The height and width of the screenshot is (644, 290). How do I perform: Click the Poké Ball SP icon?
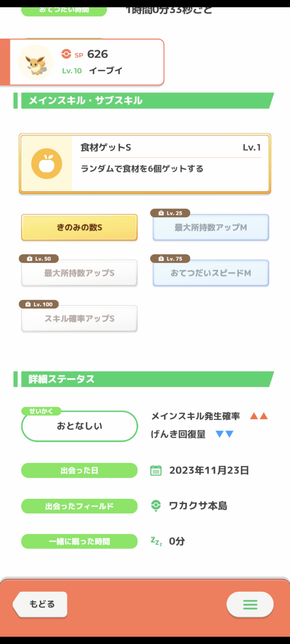click(x=66, y=54)
